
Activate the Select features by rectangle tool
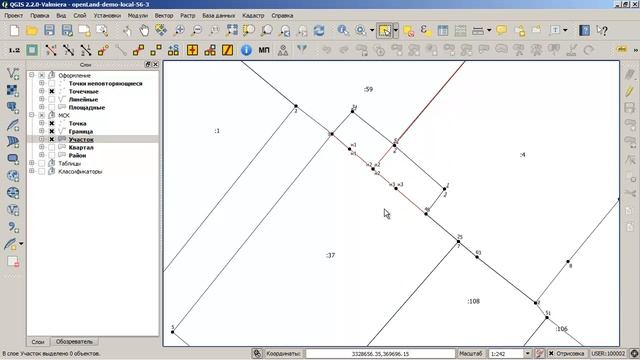click(384, 31)
